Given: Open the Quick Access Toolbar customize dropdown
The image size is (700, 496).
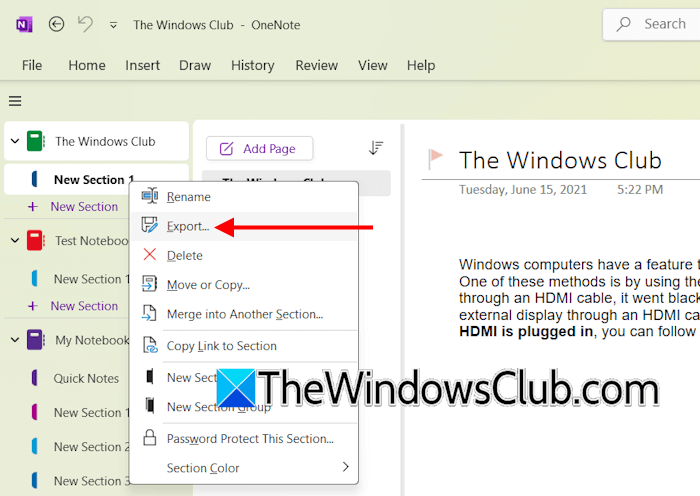Looking at the screenshot, I should coord(113,25).
